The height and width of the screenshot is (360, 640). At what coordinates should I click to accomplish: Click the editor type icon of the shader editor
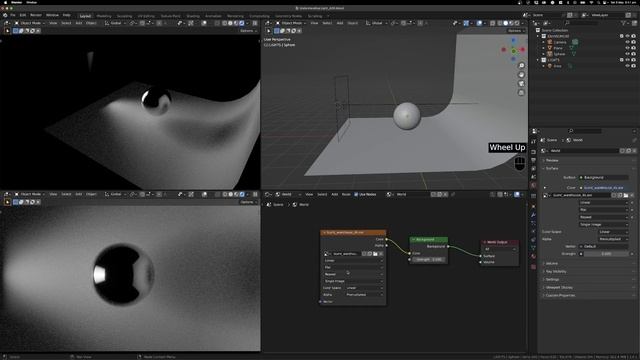(x=268, y=195)
